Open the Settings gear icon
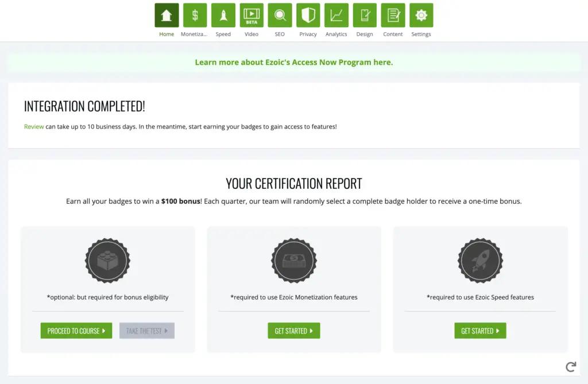The width and height of the screenshot is (588, 384). pyautogui.click(x=421, y=15)
